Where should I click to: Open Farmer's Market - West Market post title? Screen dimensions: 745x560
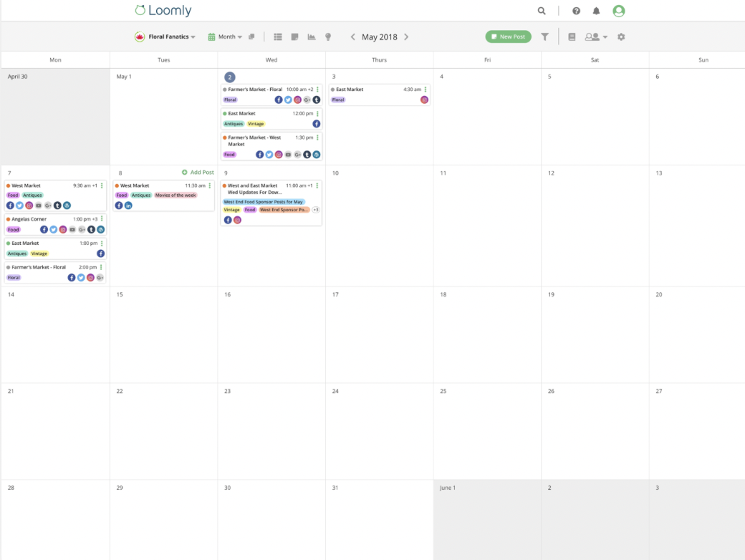pyautogui.click(x=254, y=140)
